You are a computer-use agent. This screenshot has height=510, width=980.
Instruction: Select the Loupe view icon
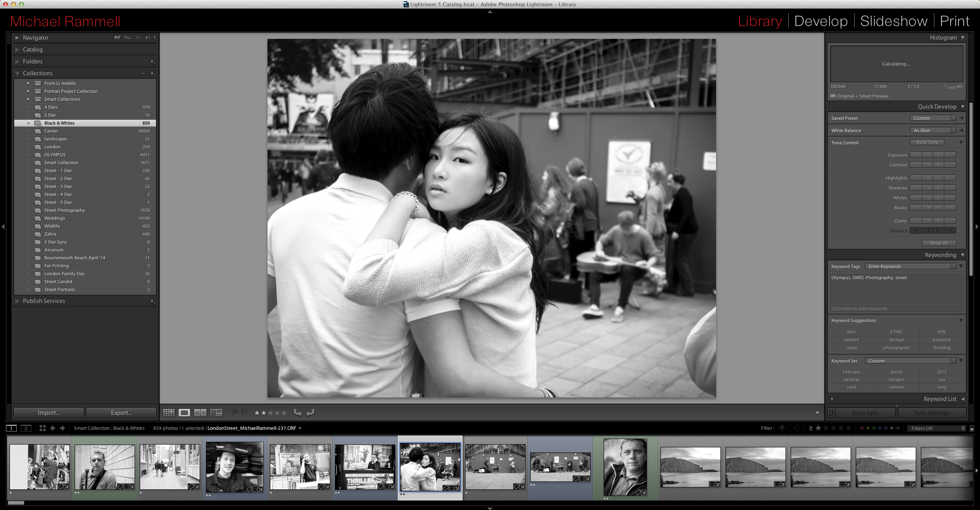pos(184,412)
